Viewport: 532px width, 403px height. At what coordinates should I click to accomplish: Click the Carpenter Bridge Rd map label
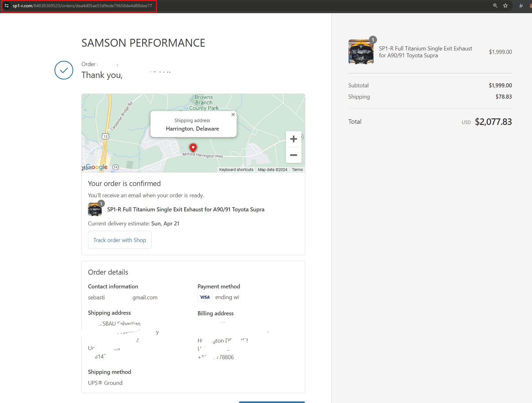point(121,116)
